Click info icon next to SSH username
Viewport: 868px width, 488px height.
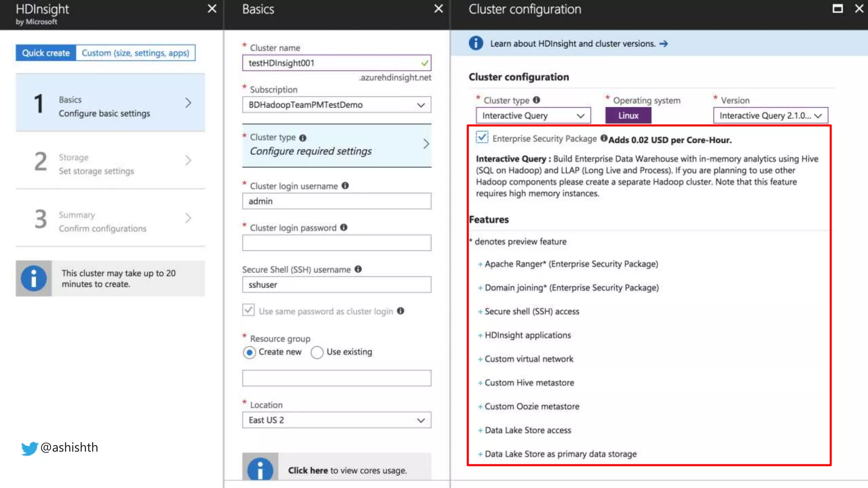[358, 269]
